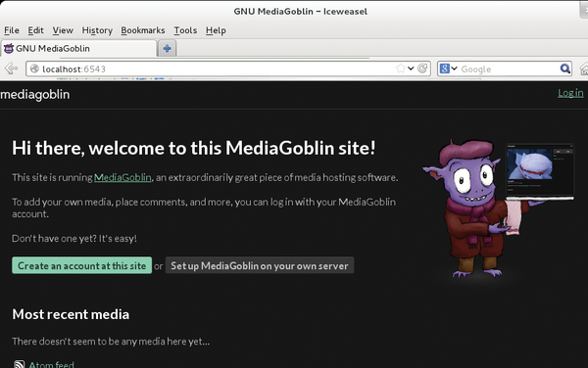Click the Log in link
The height and width of the screenshot is (368, 588).
(570, 93)
